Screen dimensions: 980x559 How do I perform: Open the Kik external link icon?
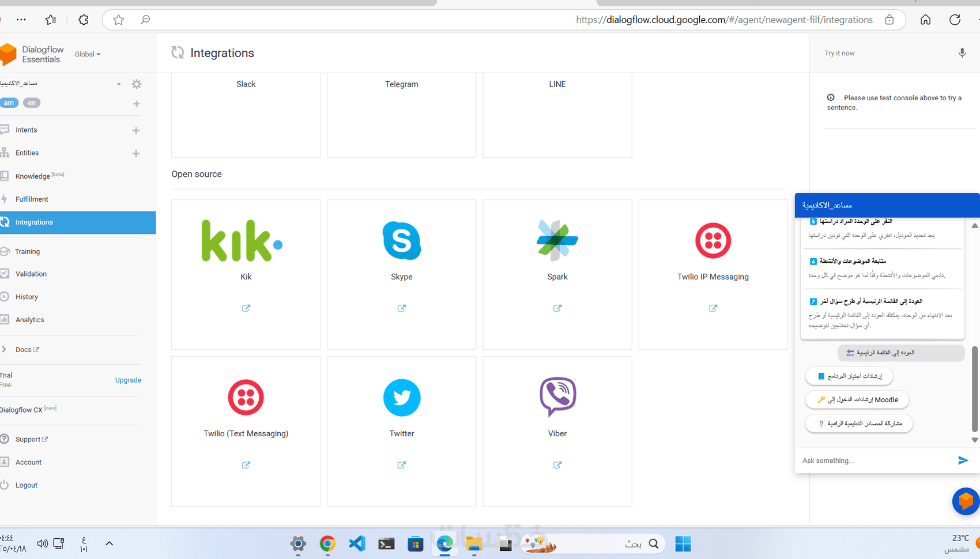[246, 308]
